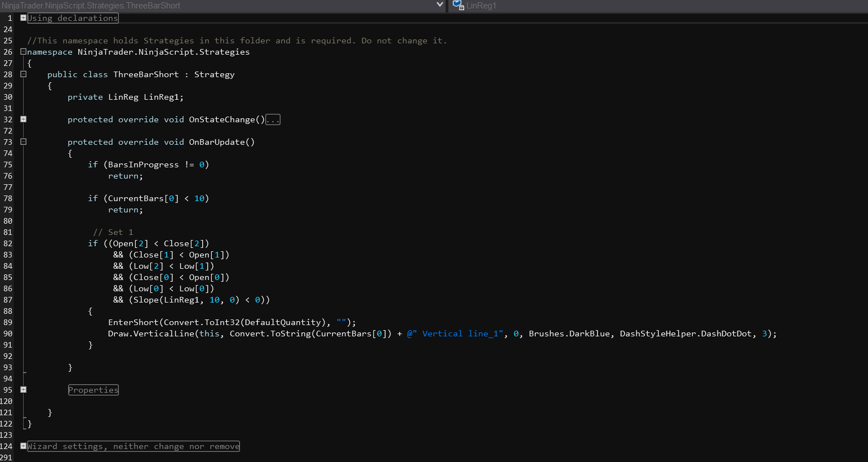Image resolution: width=868 pixels, height=462 pixels.
Task: Expand the OnStateChange method on line 32
Action: pos(23,119)
